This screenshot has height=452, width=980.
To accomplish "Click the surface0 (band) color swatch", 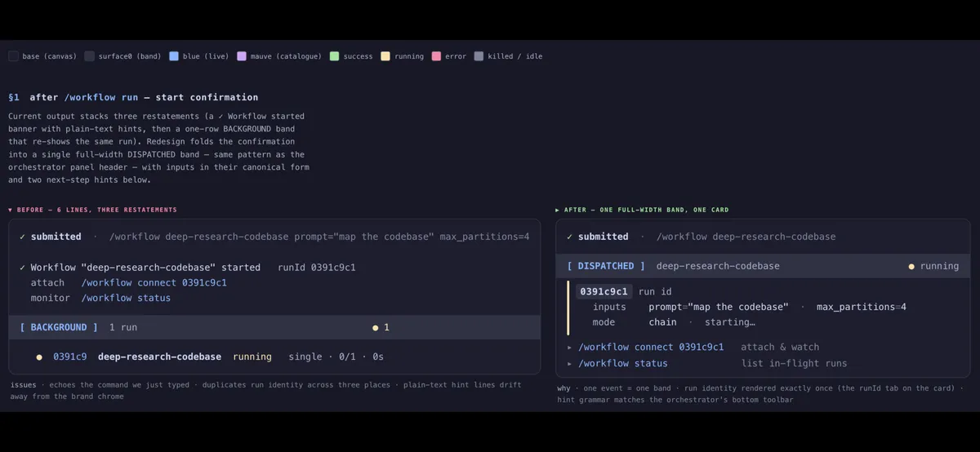I will tap(89, 56).
